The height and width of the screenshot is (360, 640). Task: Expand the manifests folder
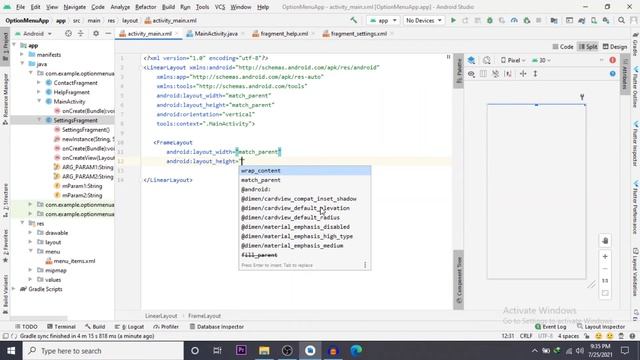pos(22,55)
